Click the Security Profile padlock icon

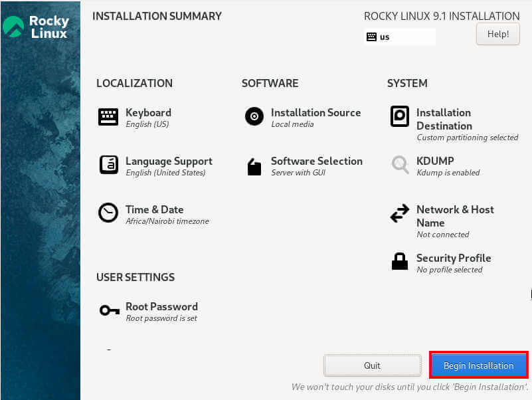pyautogui.click(x=399, y=260)
